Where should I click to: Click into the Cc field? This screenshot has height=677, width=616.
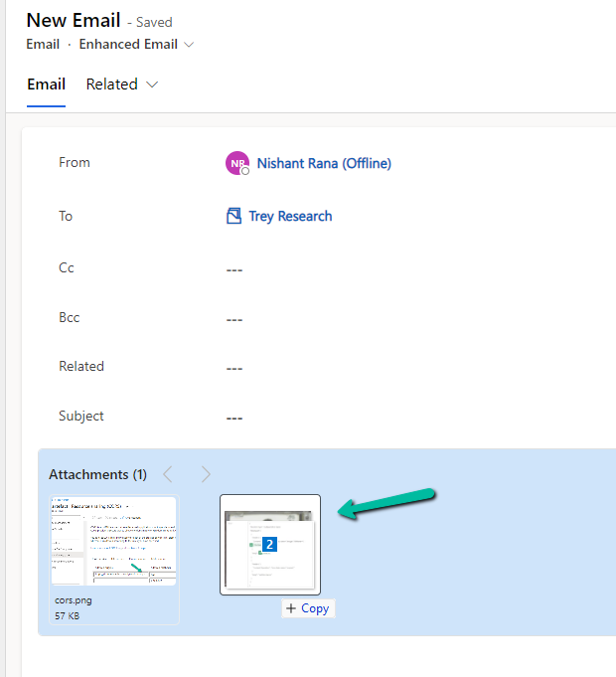tap(234, 269)
